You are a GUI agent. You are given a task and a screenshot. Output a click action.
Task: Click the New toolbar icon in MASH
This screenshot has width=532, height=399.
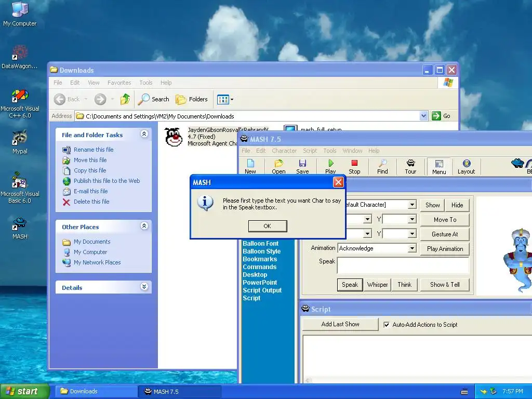click(250, 167)
